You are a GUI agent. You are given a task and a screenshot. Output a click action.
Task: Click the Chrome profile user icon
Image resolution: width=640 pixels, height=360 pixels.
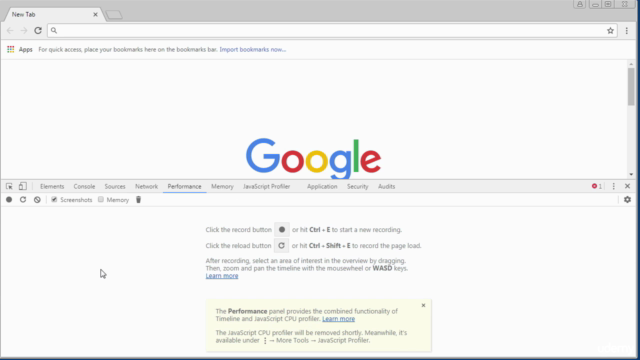point(580,4)
